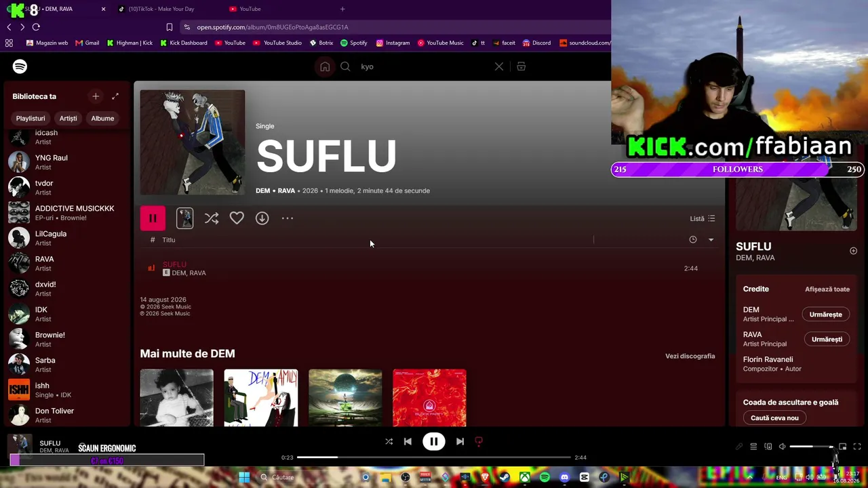Open the queue icon in player bar
868x488 pixels.
pos(753,447)
